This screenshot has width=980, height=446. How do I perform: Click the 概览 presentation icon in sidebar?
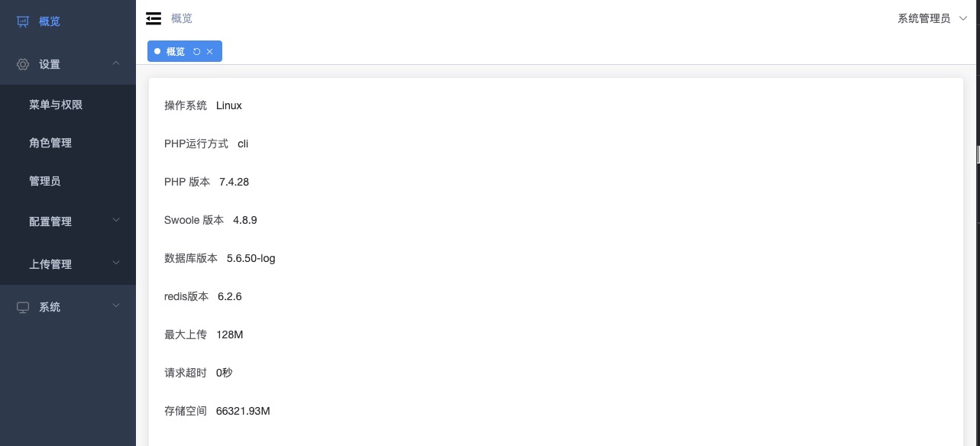[x=23, y=21]
